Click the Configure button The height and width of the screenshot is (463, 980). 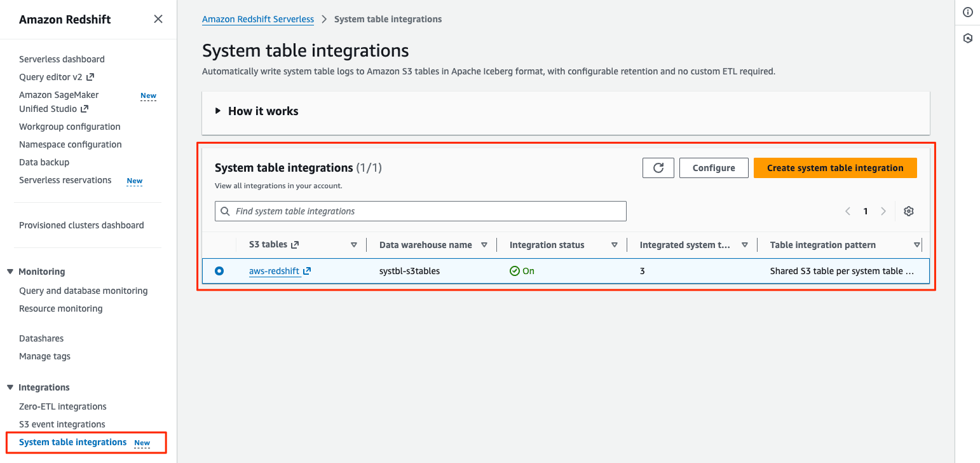pyautogui.click(x=714, y=168)
